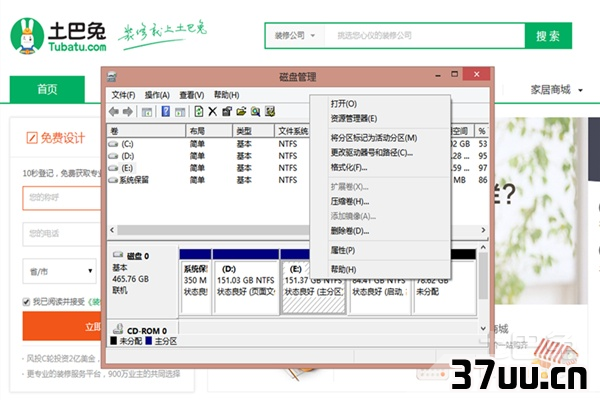This screenshot has height=400, width=600.
Task: Click the volume list scroll-left arrow
Action: point(112,230)
